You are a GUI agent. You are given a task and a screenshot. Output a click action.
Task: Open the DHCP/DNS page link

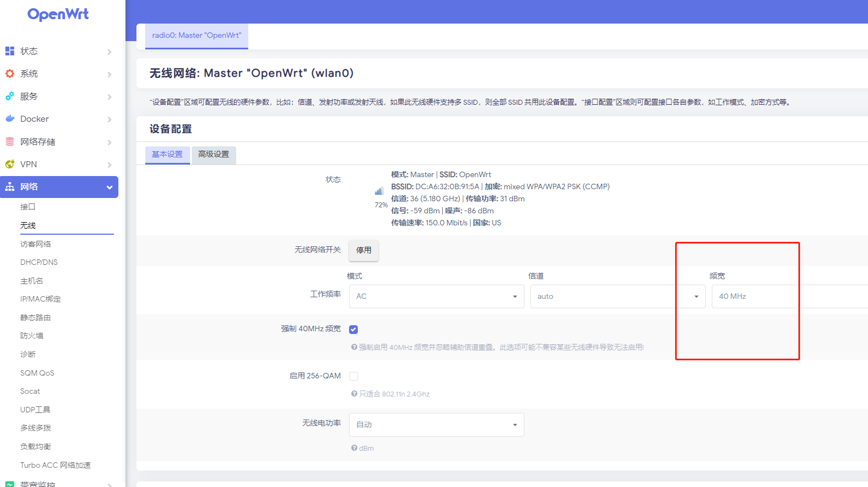[x=39, y=262]
